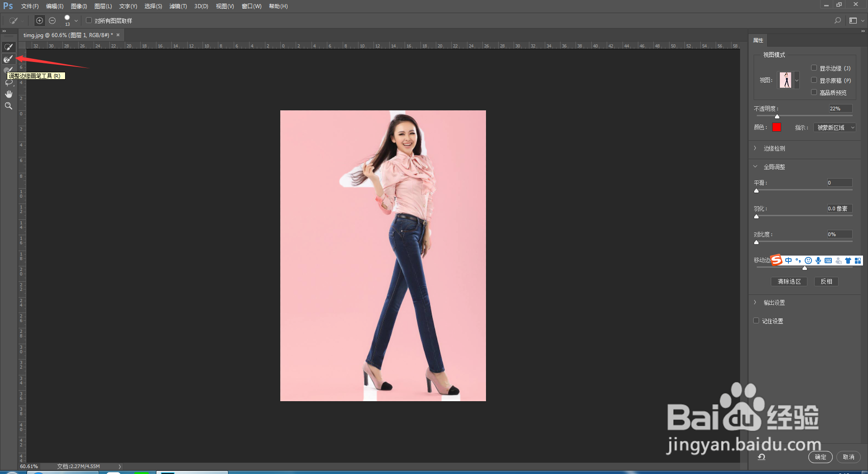Toggle Sogou Chinese/English input mode

788,261
